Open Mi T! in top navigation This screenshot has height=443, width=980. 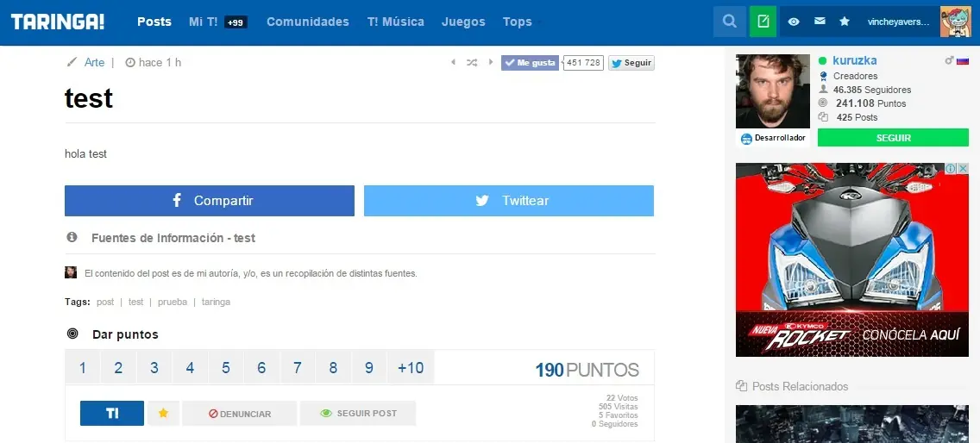tap(203, 22)
